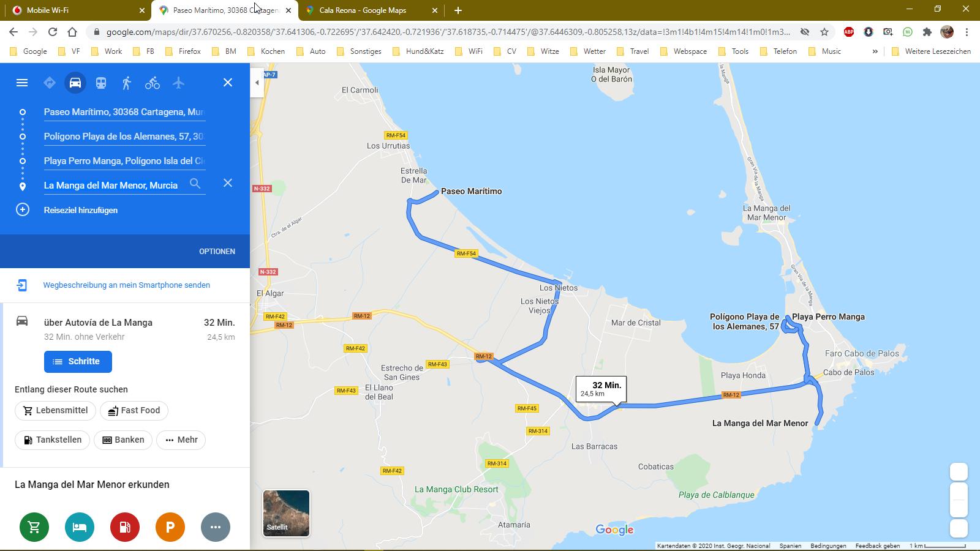
Task: Select public transit mode
Action: 101,83
